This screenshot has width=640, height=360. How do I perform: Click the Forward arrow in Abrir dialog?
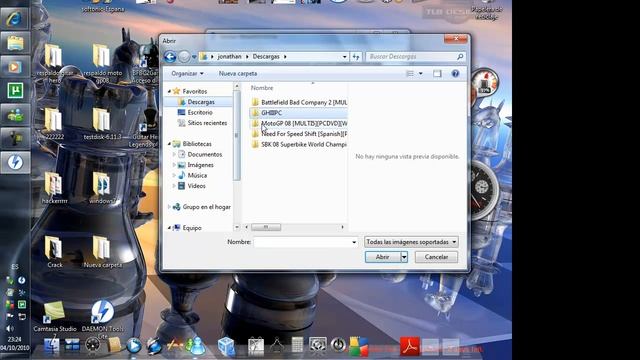click(184, 57)
